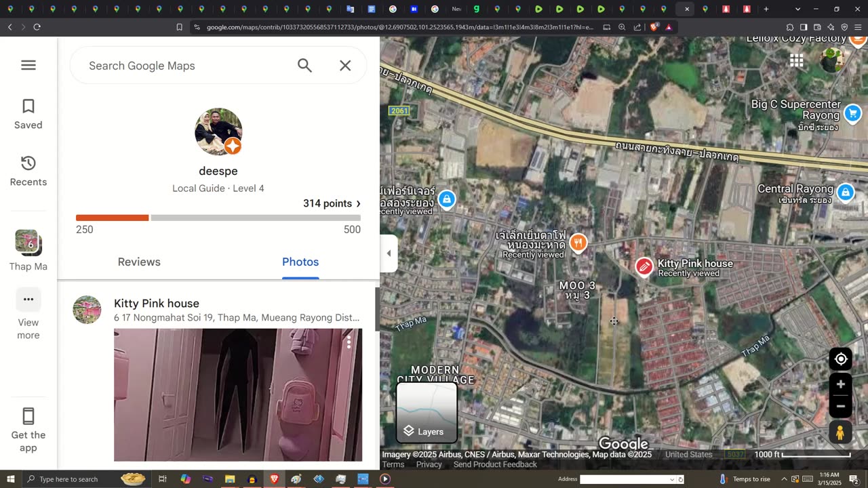Image resolution: width=868 pixels, height=488 pixels.
Task: Go back in the browser
Action: (x=9, y=27)
